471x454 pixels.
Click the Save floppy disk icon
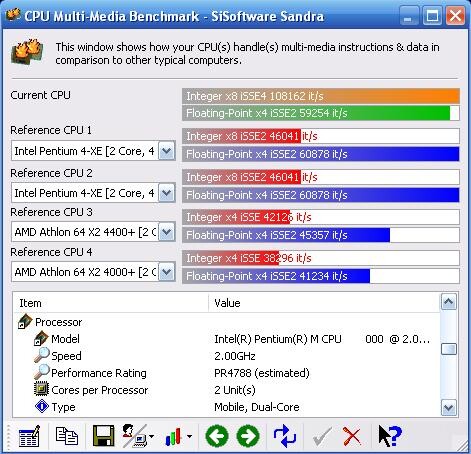coord(103,436)
